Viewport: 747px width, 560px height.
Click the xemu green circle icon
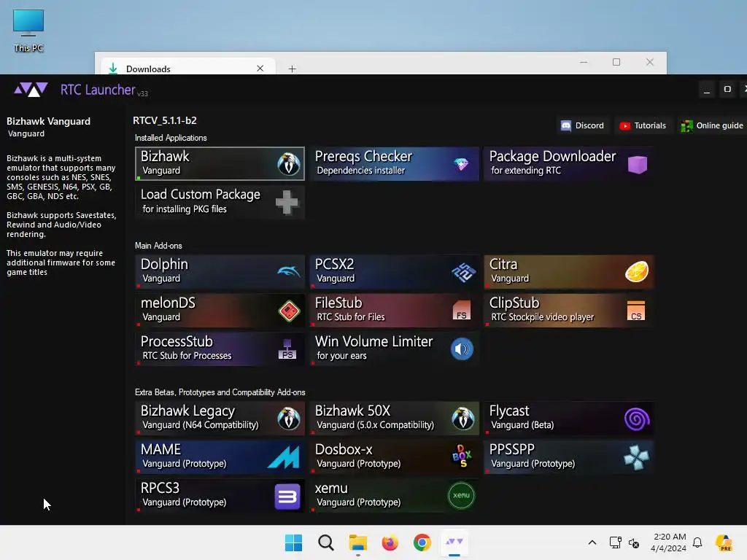(462, 495)
